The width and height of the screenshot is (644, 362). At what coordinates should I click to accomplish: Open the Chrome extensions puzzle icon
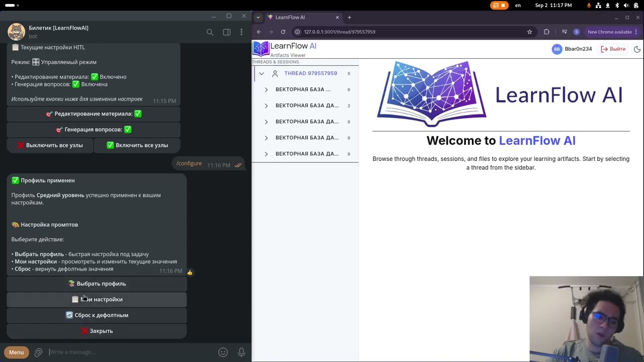(546, 32)
